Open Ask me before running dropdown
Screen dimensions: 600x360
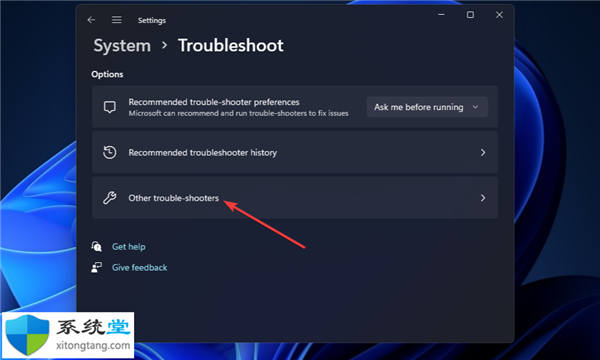click(427, 107)
